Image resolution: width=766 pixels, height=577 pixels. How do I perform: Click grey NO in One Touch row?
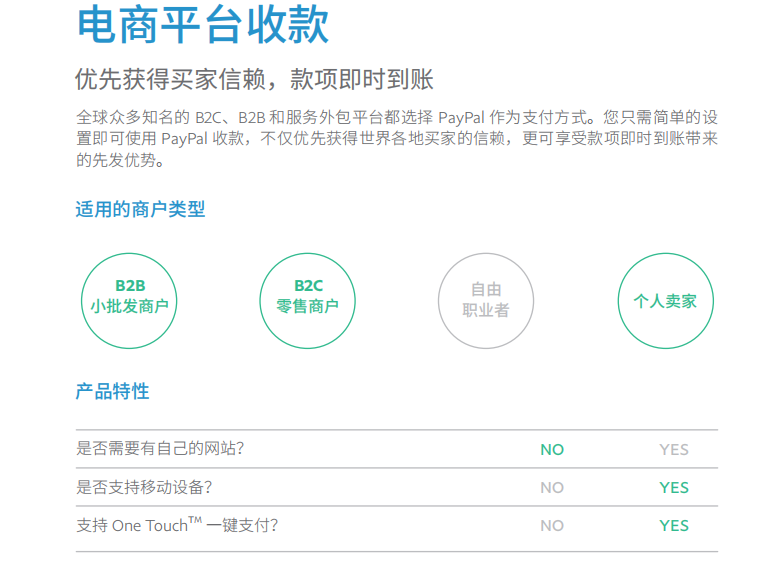552,526
